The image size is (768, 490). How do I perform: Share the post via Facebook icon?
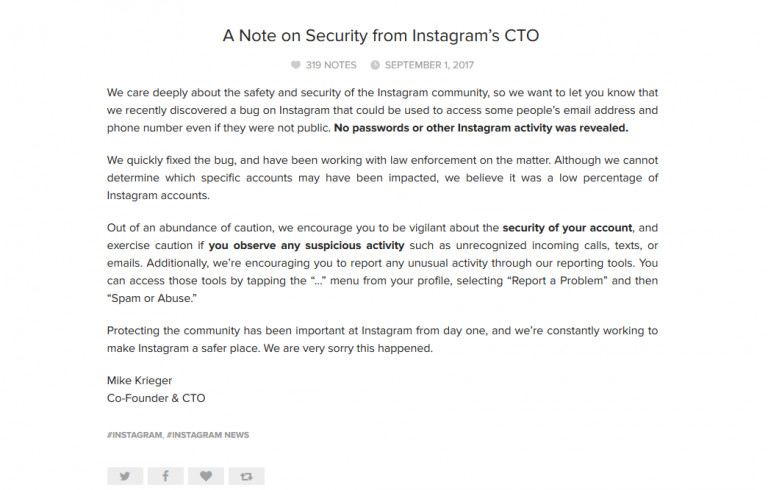(165, 476)
